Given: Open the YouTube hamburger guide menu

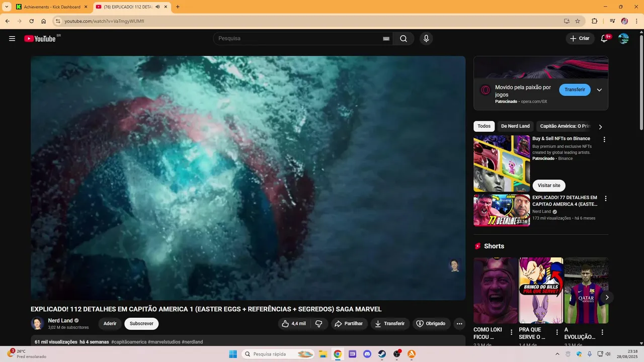Looking at the screenshot, I should [12, 39].
